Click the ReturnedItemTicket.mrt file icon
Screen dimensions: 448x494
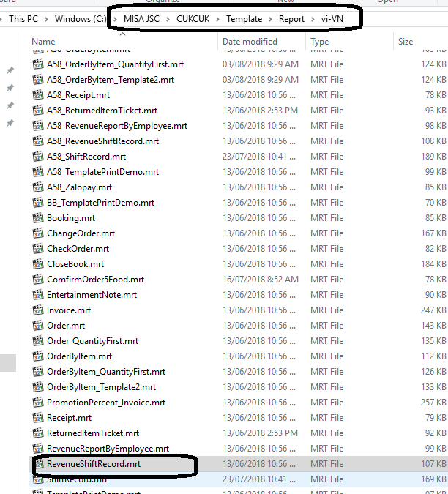point(38,433)
